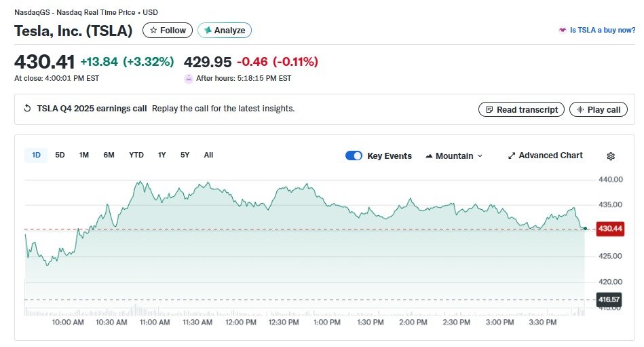Image resolution: width=644 pixels, height=347 pixels.
Task: Click the 430.44 current price marker
Action: coord(609,230)
